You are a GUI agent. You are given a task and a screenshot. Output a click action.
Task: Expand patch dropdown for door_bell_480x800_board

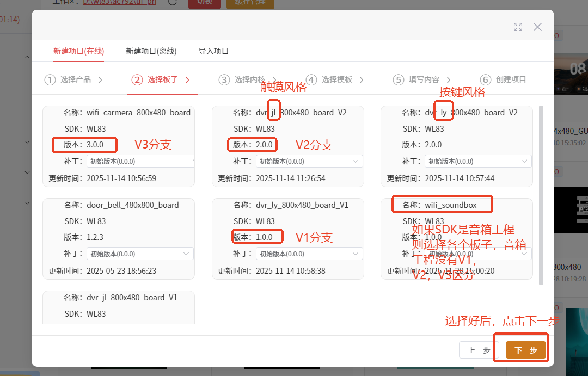140,254
